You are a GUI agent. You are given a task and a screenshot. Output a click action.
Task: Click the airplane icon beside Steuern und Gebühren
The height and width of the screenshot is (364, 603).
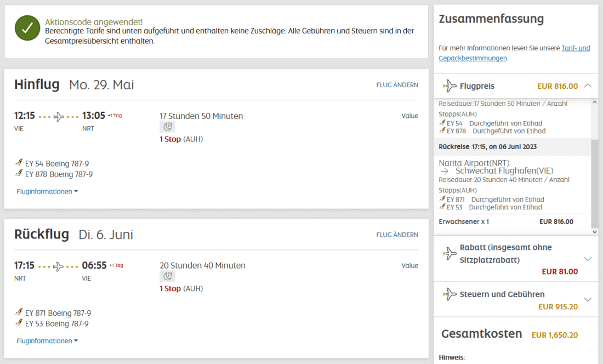pyautogui.click(x=450, y=294)
